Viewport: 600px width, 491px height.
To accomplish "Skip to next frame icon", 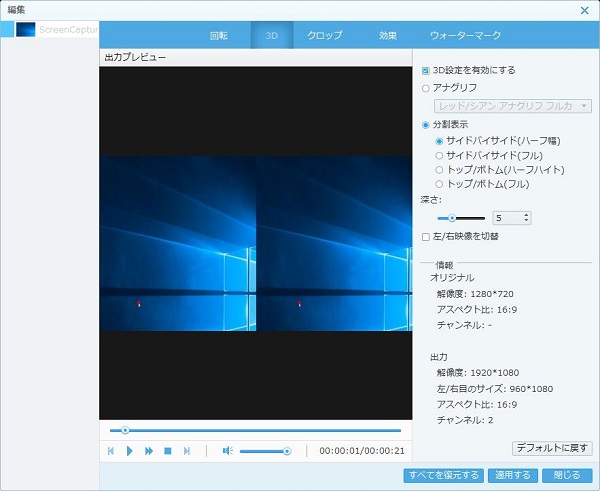I will tap(187, 451).
